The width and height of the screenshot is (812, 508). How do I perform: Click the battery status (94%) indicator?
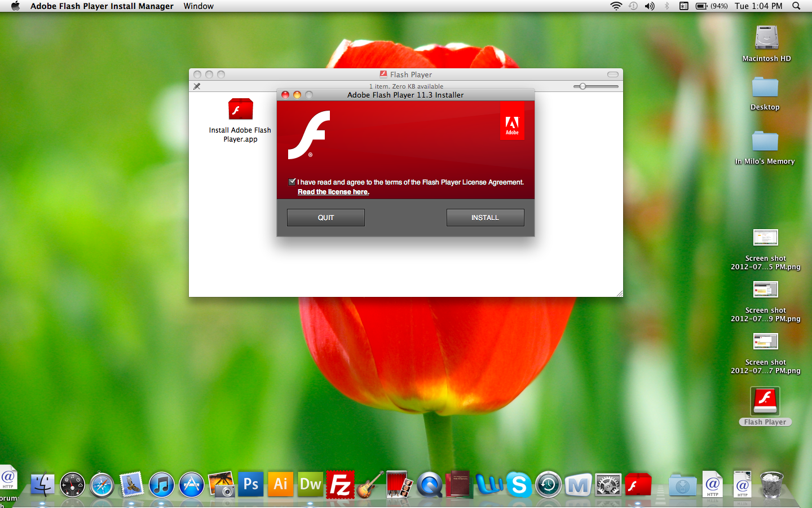pyautogui.click(x=712, y=6)
